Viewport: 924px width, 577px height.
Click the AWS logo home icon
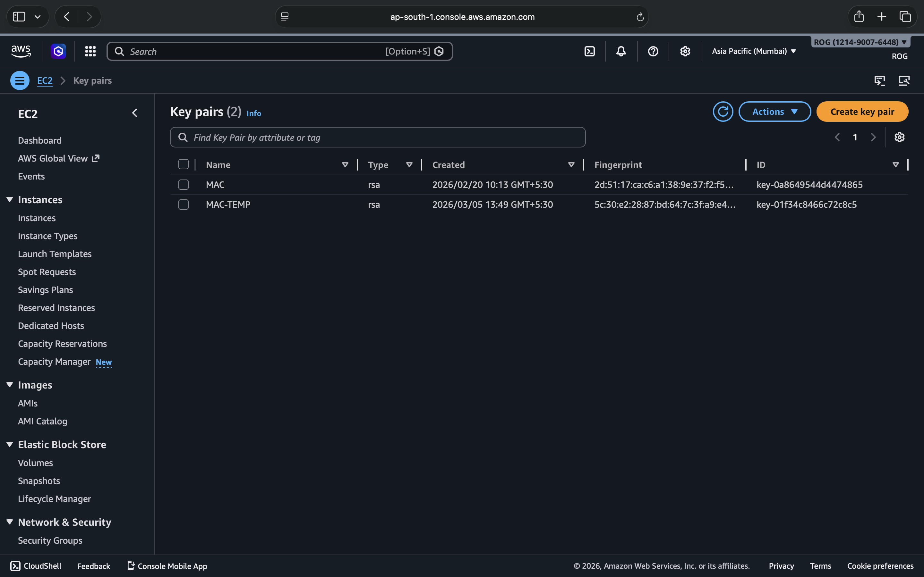(21, 51)
